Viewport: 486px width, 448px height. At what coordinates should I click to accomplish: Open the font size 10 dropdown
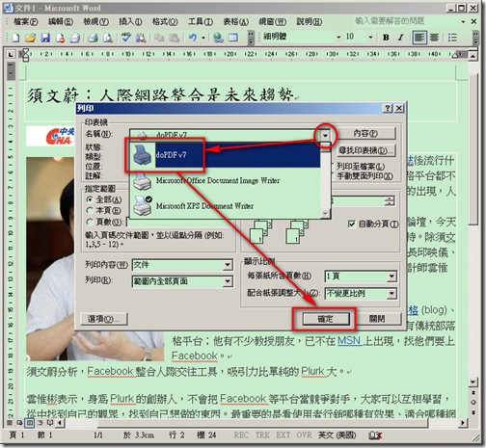click(x=370, y=38)
